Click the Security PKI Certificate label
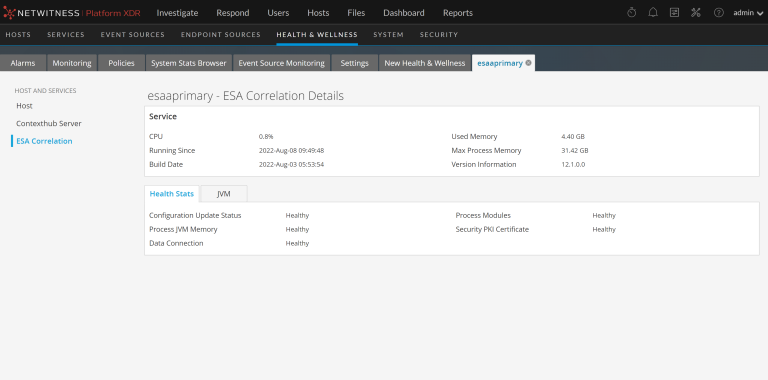The image size is (768, 380). pyautogui.click(x=492, y=229)
